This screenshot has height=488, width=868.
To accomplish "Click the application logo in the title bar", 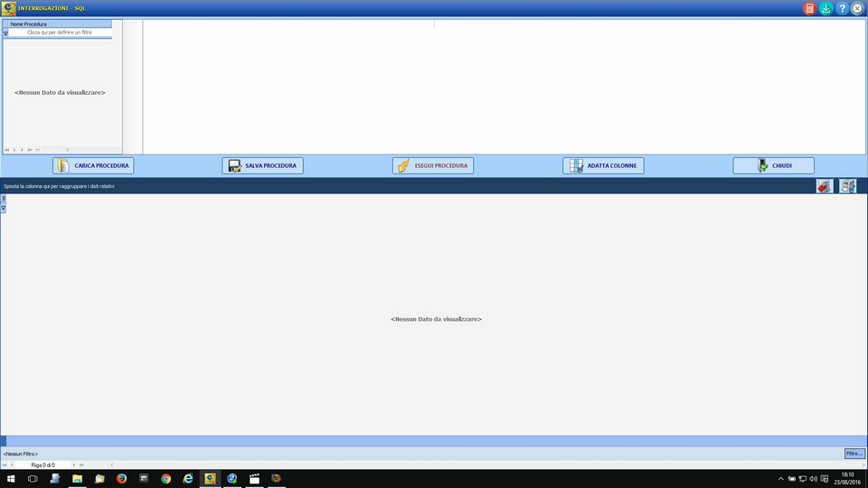I will click(x=8, y=8).
